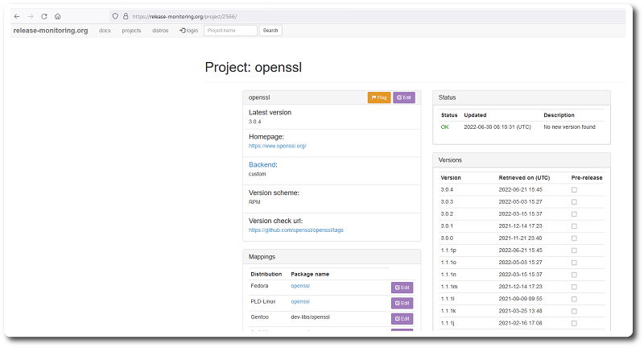Click the 'No new version found' description

(569, 127)
